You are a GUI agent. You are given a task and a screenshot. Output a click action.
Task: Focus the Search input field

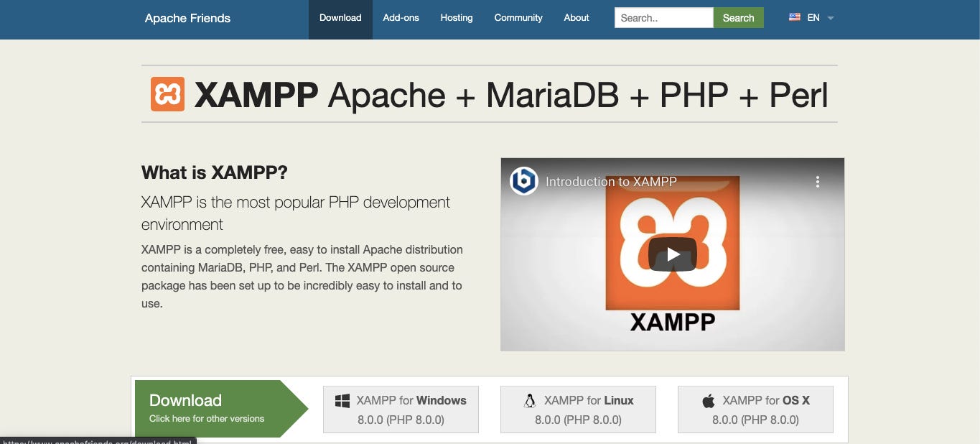pos(664,18)
